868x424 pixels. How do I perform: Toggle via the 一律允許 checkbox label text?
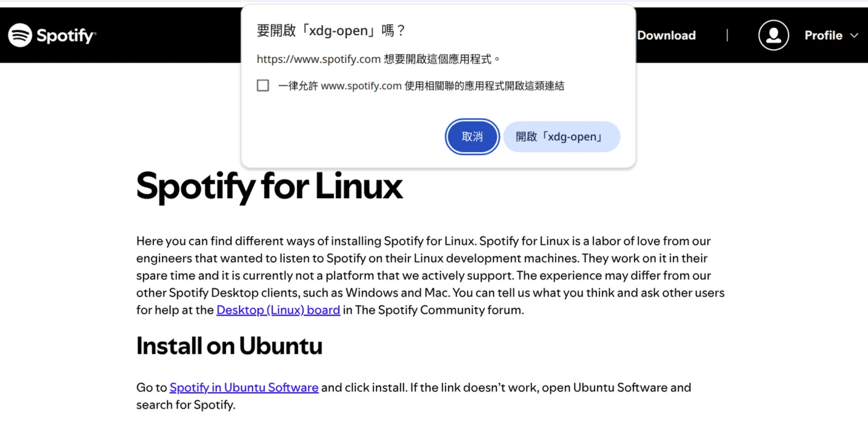pos(421,86)
